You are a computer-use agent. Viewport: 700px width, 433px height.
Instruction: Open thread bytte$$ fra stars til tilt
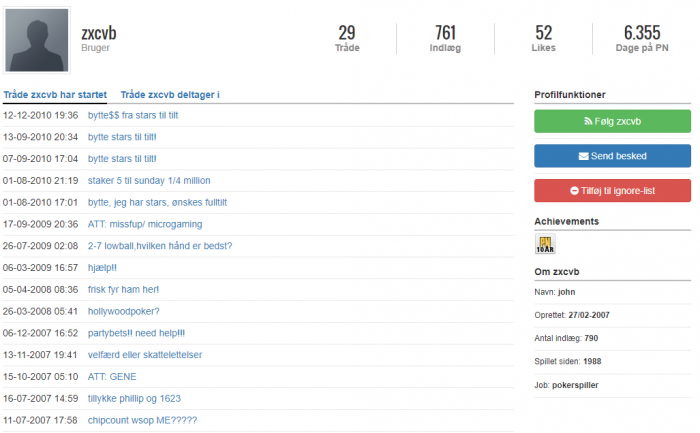133,115
